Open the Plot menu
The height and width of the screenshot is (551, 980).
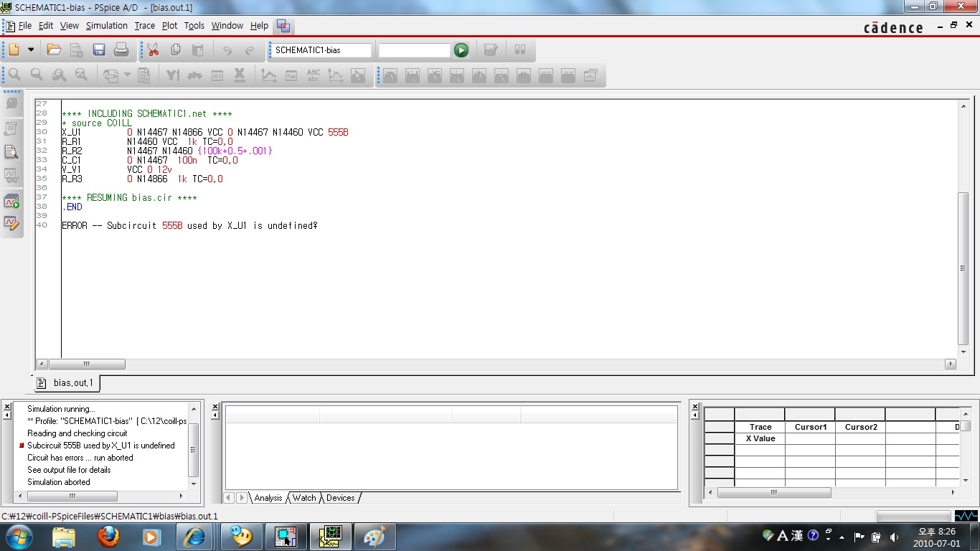[169, 25]
